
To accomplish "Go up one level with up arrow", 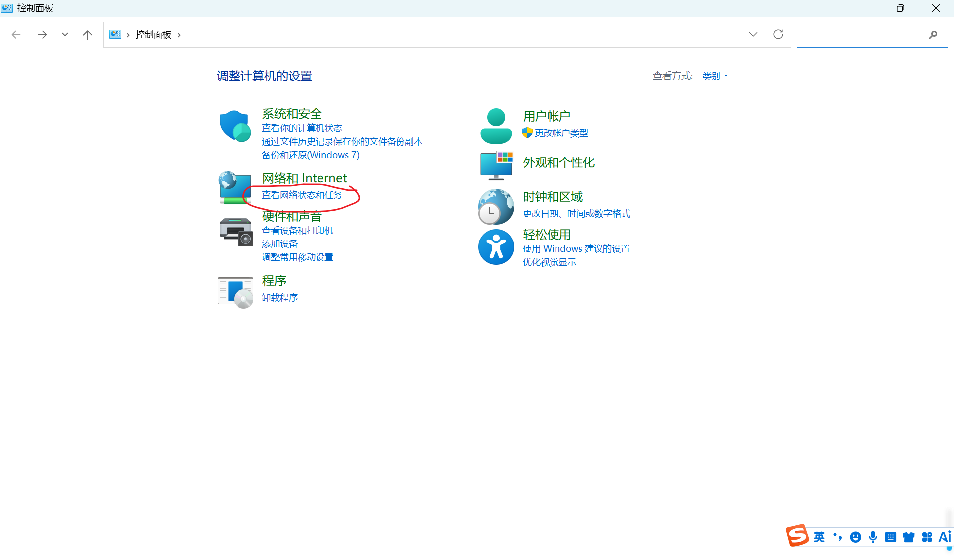I will click(x=88, y=35).
